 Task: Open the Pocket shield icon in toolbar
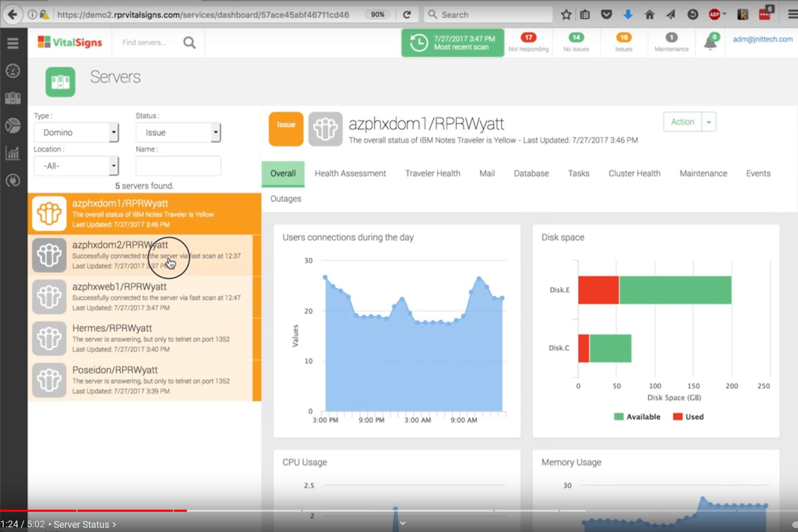pyautogui.click(x=606, y=15)
